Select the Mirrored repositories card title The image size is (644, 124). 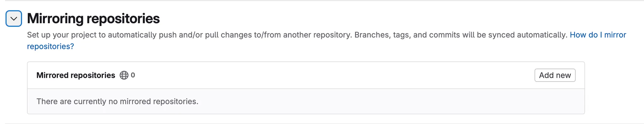click(x=76, y=75)
